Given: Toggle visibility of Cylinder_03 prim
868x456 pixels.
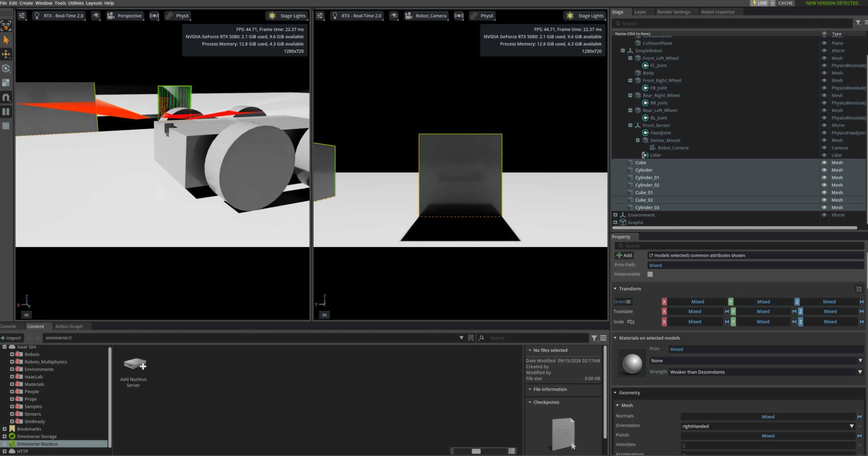Looking at the screenshot, I should [824, 207].
